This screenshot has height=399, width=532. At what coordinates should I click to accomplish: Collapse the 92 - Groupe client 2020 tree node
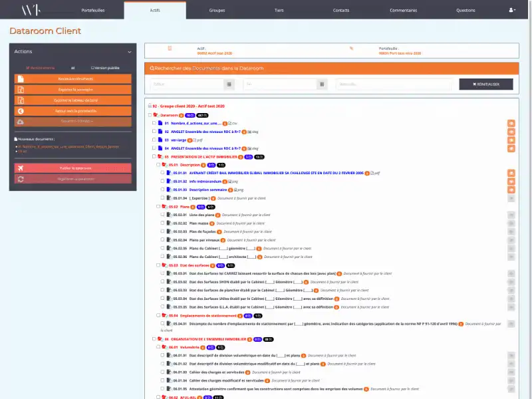click(148, 104)
